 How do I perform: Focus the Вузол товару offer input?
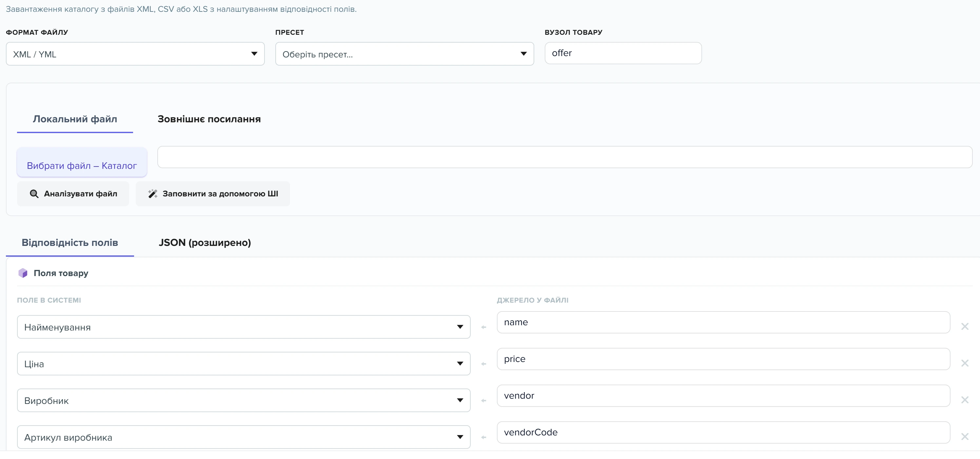[623, 53]
